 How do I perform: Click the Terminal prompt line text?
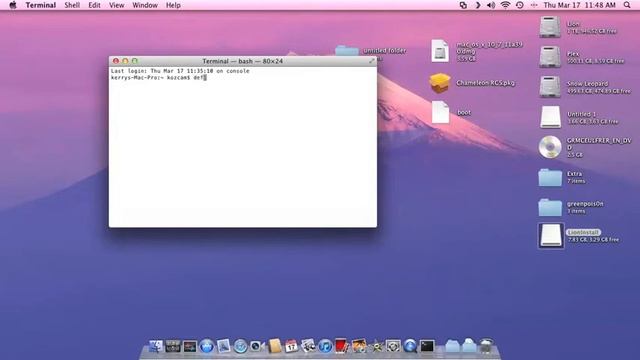tap(158, 77)
